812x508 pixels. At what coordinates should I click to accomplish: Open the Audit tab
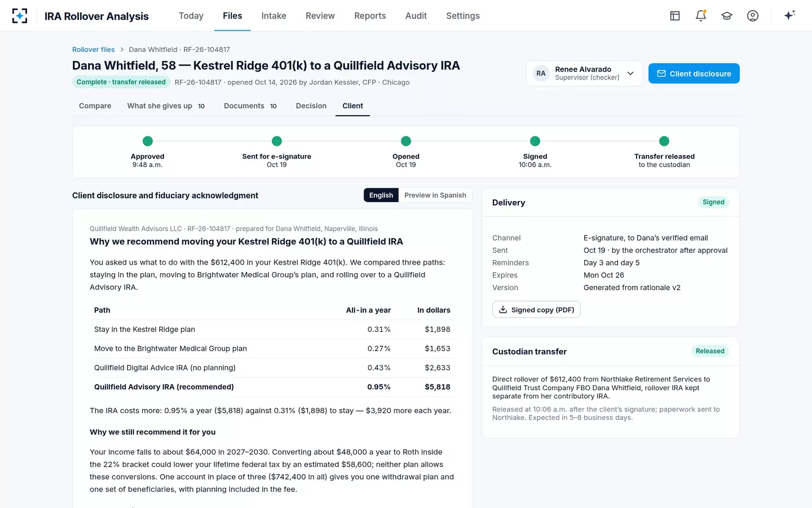[416, 16]
